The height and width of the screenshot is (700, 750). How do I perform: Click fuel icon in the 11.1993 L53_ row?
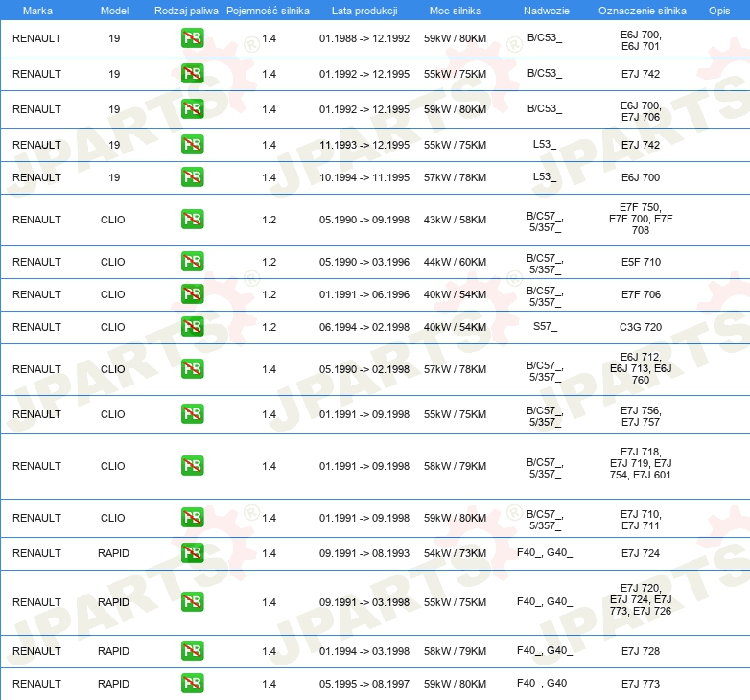click(192, 145)
